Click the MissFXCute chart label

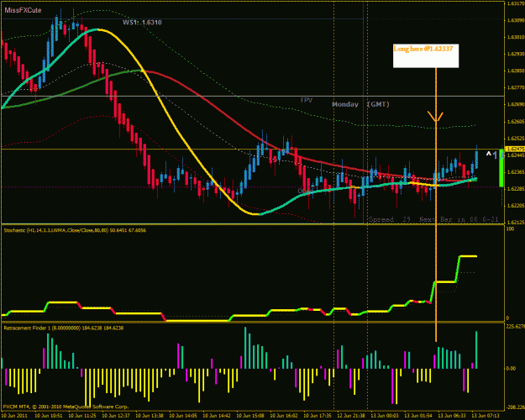23,10
